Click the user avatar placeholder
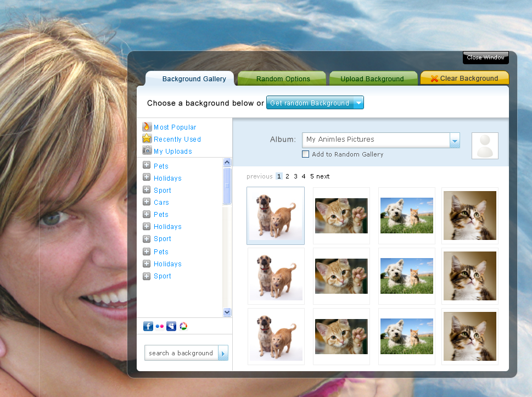Viewport: 532px width, 397px height. [485, 146]
